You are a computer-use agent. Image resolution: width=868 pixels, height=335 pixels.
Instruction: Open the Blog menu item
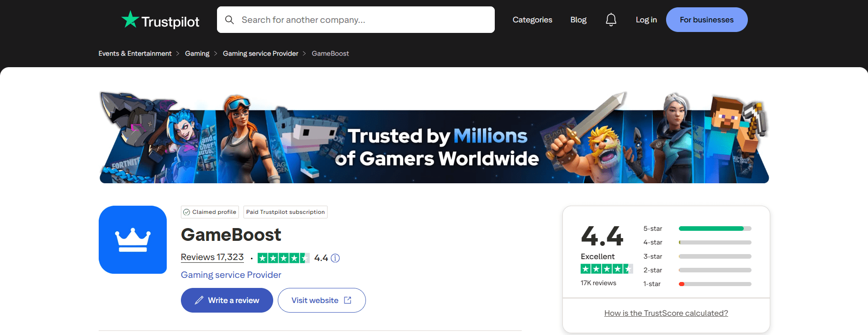578,20
